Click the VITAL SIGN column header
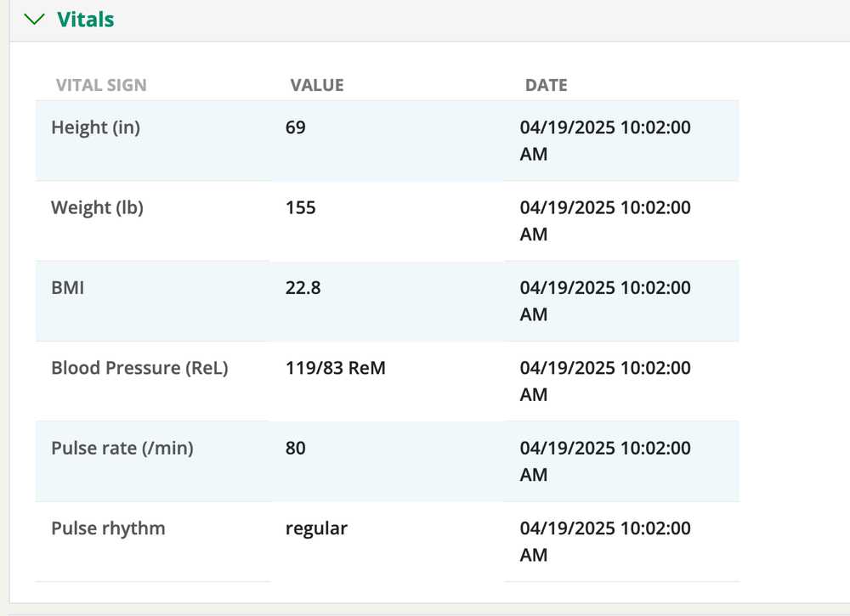This screenshot has width=850, height=616. pos(101,85)
